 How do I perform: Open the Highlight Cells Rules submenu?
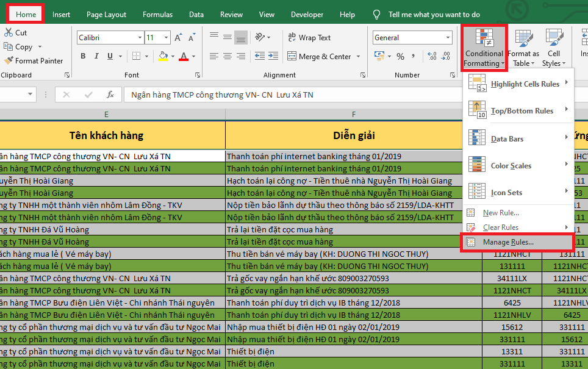tap(525, 84)
